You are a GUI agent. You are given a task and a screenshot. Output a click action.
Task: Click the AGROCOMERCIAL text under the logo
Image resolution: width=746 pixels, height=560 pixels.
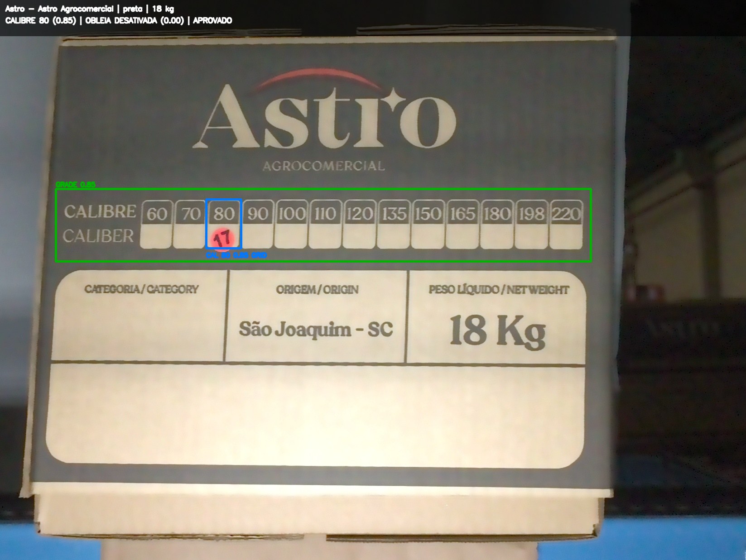click(x=324, y=166)
